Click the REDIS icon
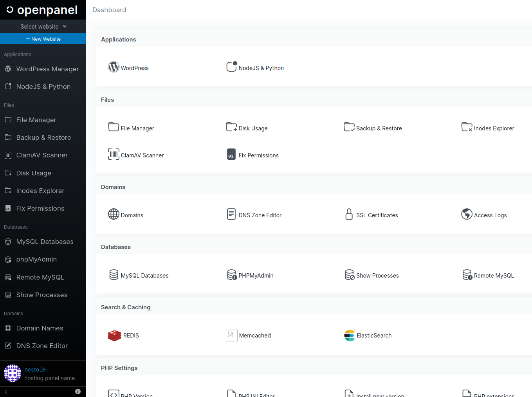Image resolution: width=532 pixels, height=397 pixels. [x=114, y=336]
